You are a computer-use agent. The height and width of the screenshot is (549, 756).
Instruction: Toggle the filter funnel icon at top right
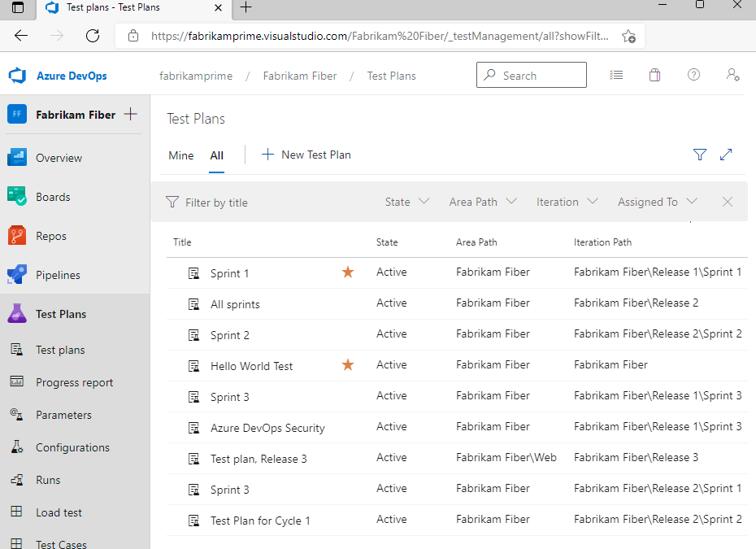(x=700, y=155)
